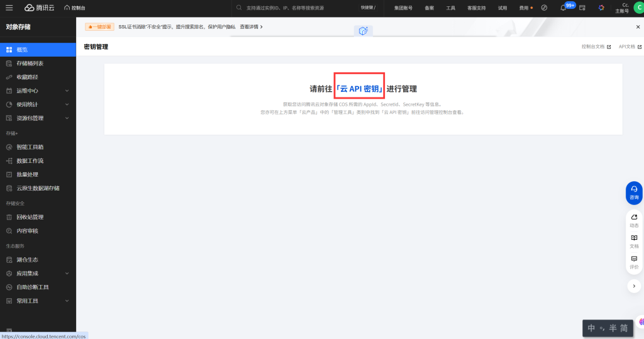The width and height of the screenshot is (644, 339).
Task: Click the 腾讯云 logo
Action: click(39, 8)
